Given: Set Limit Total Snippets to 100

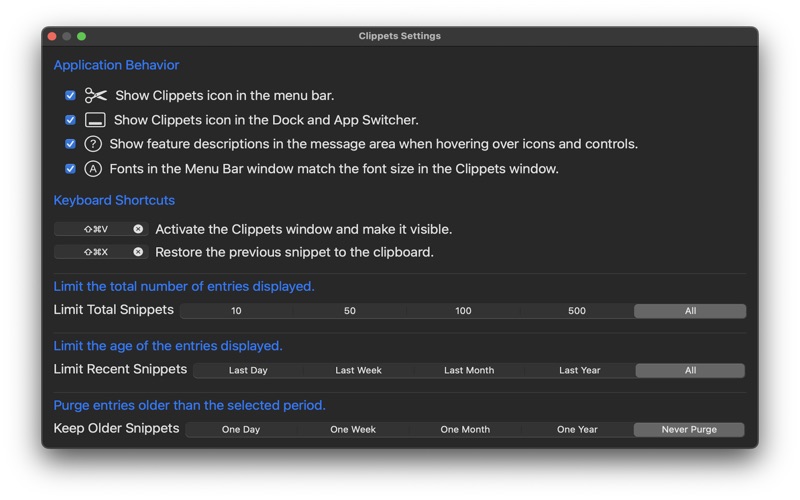Looking at the screenshot, I should (463, 311).
